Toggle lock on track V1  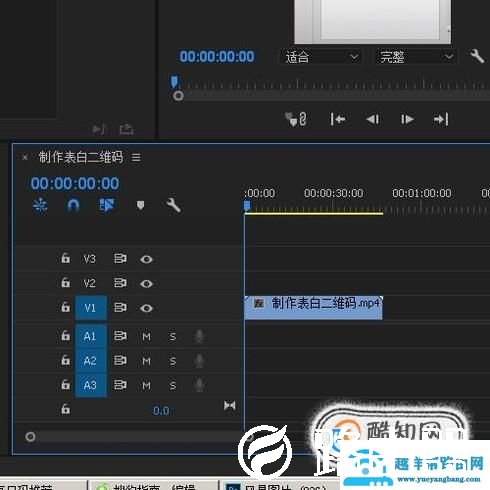65,307
